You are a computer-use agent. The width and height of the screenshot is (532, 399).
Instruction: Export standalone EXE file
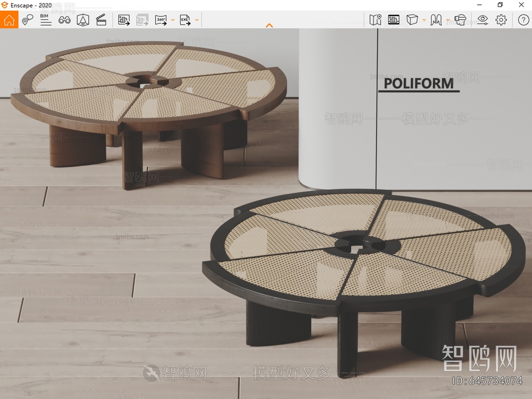(x=185, y=20)
